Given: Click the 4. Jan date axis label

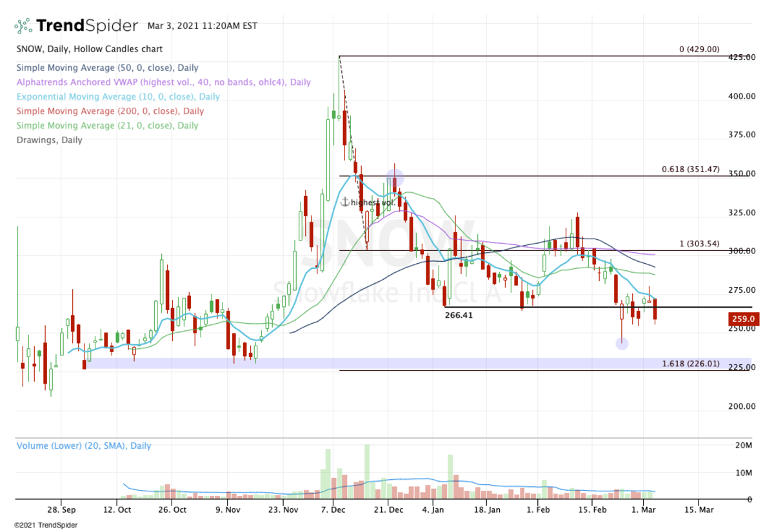Looking at the screenshot, I should [434, 509].
